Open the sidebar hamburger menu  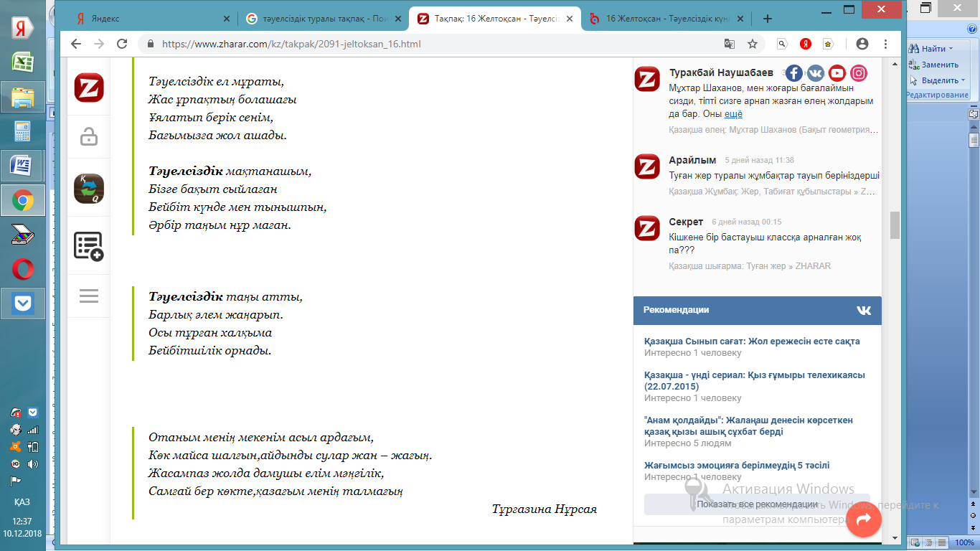89,296
